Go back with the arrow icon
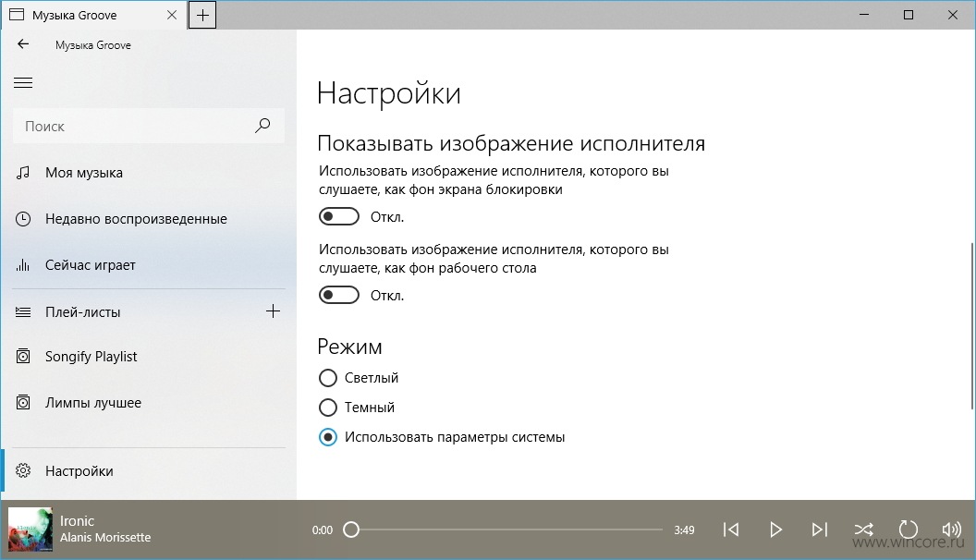Screen dimensions: 976x560 pos(23,44)
